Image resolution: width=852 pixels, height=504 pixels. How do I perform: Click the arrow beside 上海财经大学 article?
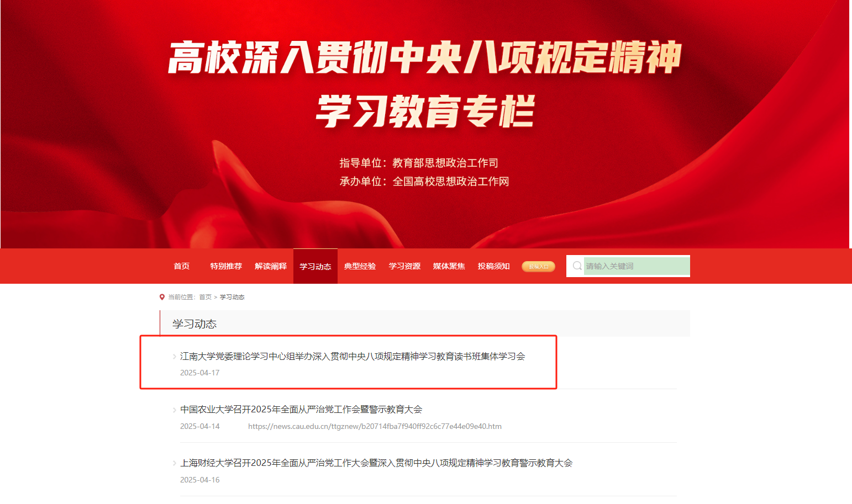[x=175, y=464]
